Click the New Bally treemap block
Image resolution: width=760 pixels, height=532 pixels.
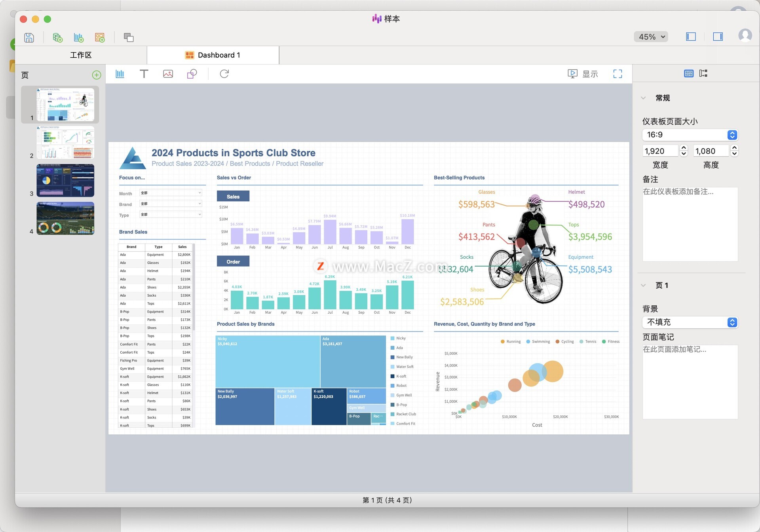click(x=245, y=407)
